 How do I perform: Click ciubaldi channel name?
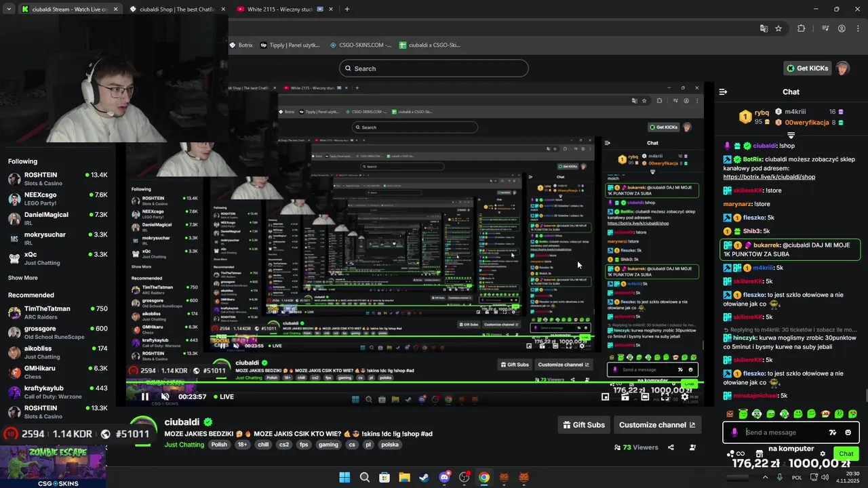point(182,422)
